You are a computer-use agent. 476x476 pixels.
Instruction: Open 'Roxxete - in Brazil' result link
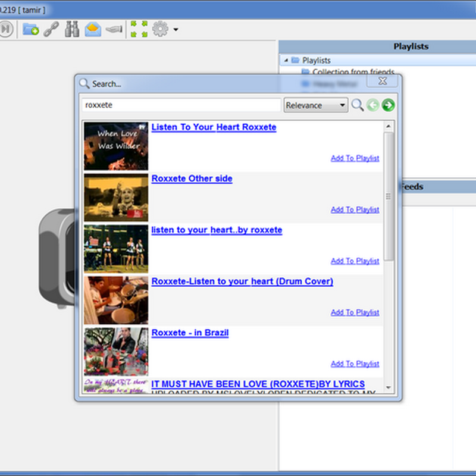[190, 333]
